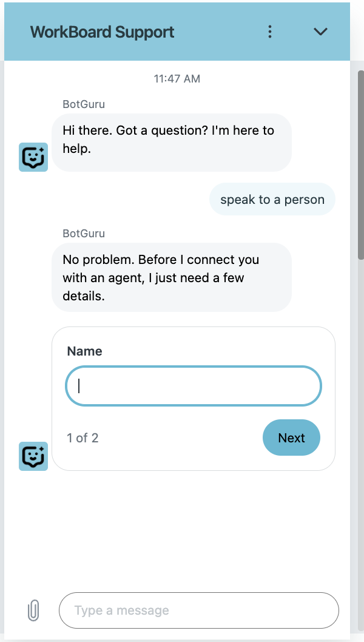364x642 pixels.
Task: Collapse the chat with the header chevron
Action: coord(320,32)
